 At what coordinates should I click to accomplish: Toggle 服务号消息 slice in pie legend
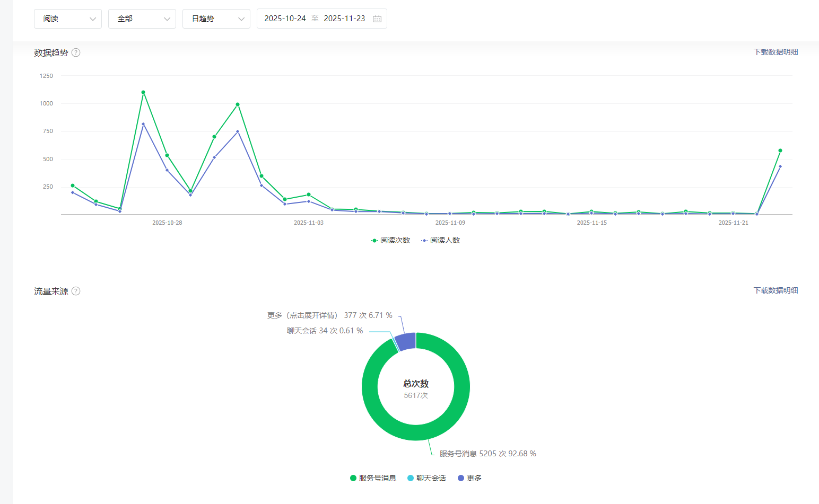(377, 478)
